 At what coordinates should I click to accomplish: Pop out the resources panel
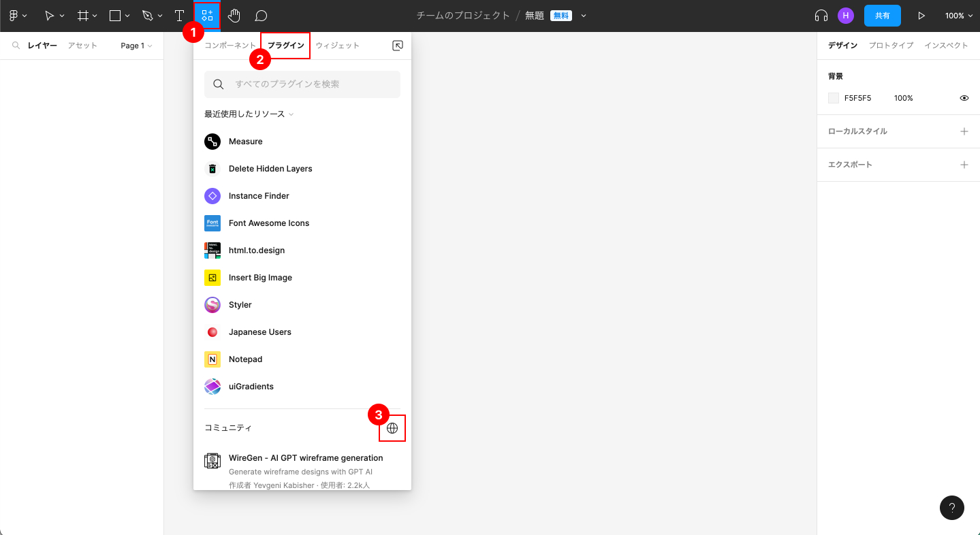[x=398, y=46]
